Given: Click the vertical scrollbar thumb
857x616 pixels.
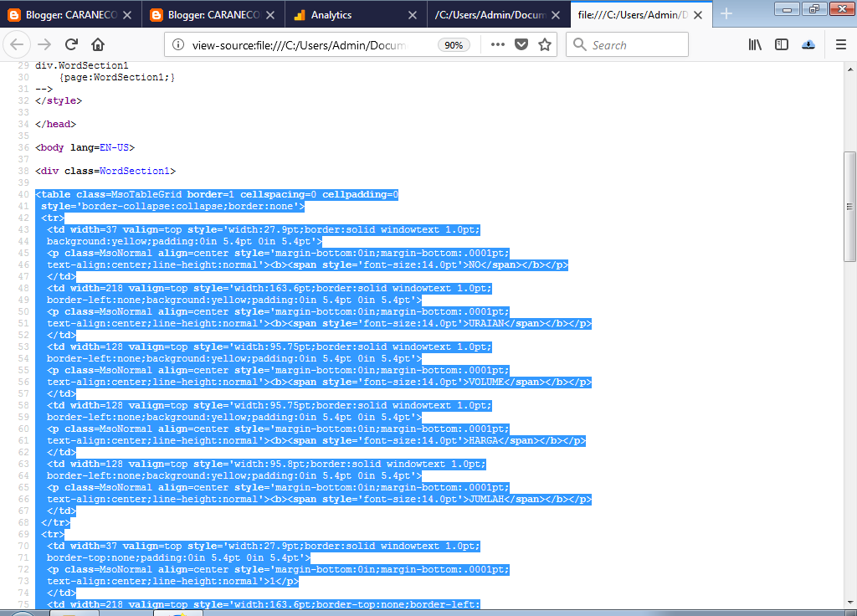Looking at the screenshot, I should [849, 206].
